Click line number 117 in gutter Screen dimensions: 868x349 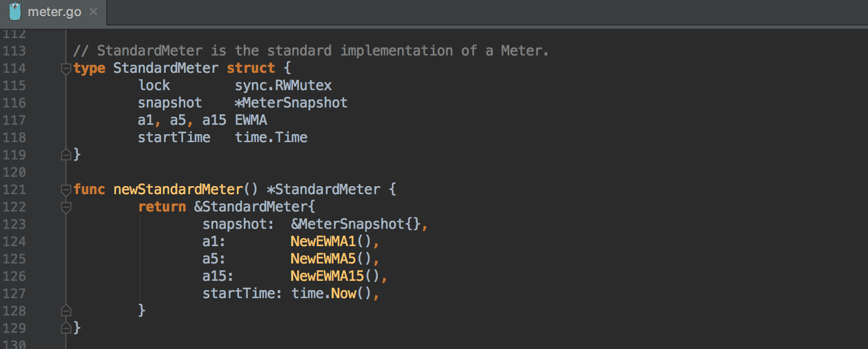14,120
